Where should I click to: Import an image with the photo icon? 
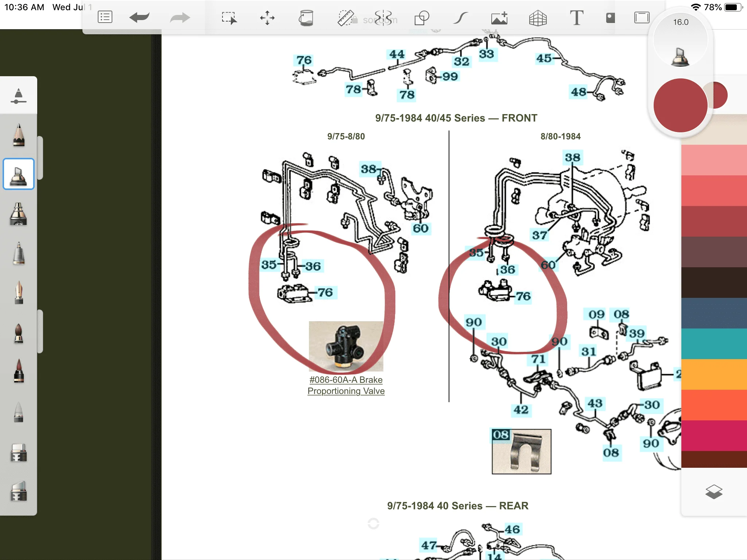[499, 17]
